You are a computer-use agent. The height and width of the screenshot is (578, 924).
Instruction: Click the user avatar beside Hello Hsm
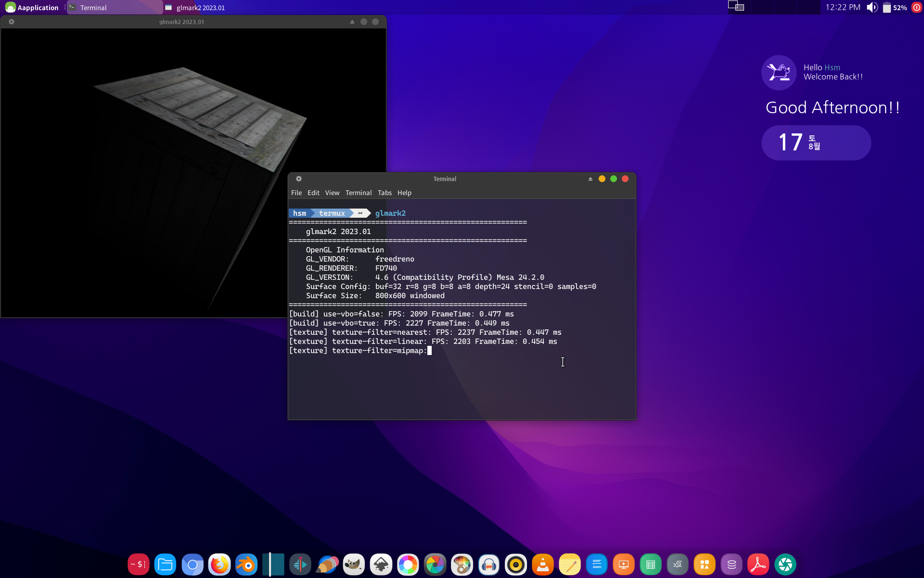coord(779,73)
